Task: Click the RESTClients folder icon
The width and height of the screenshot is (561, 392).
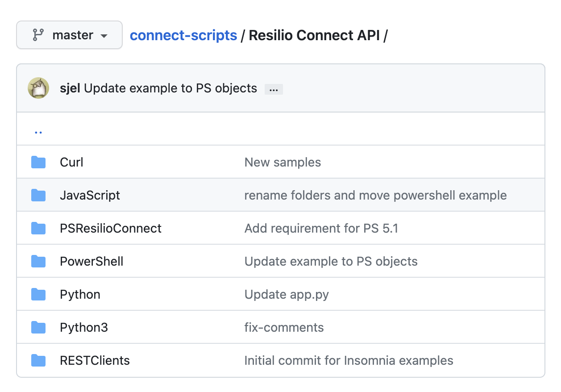Action: coord(38,361)
